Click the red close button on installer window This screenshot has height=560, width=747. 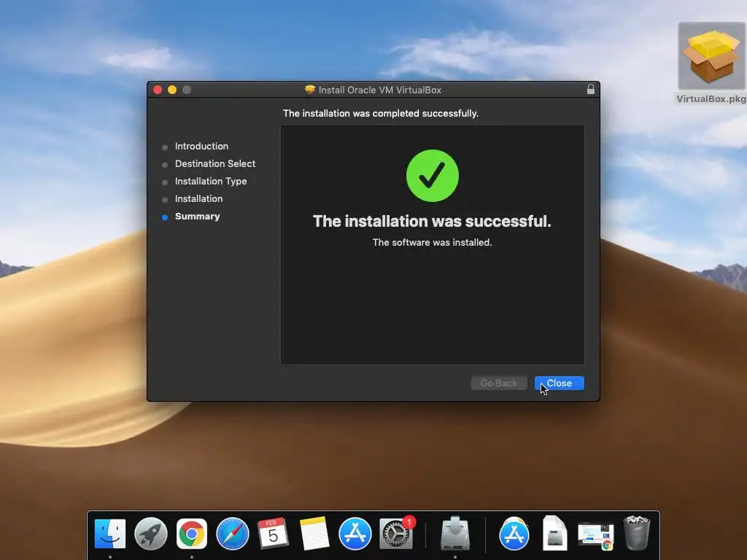point(158,90)
